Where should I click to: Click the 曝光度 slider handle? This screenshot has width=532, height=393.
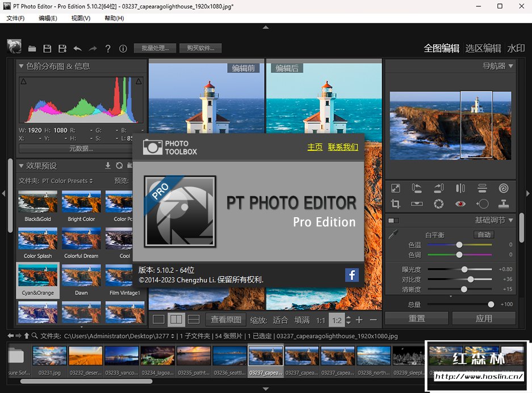coord(464,269)
